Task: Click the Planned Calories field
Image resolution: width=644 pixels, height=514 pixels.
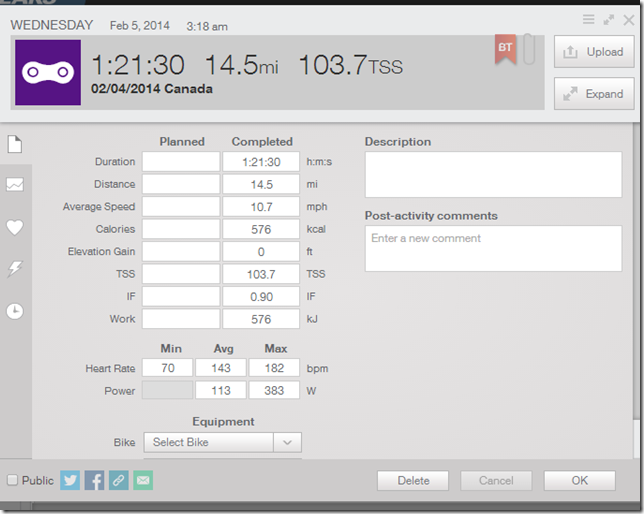Action: 181,229
